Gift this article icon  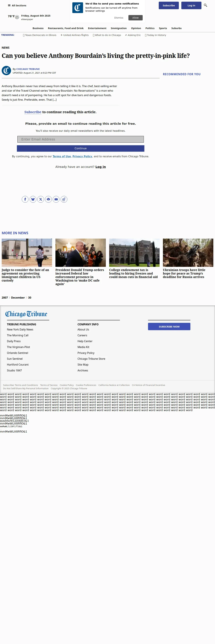pos(64,199)
